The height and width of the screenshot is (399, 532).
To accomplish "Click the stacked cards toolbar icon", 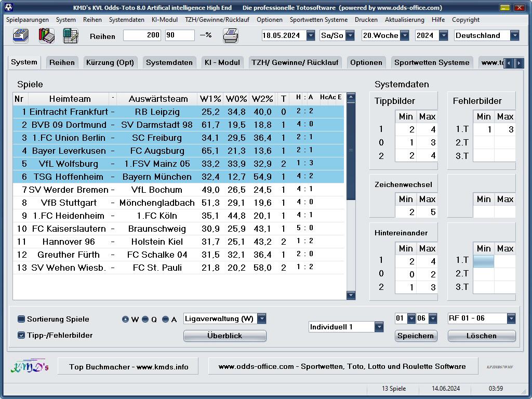I will point(21,36).
